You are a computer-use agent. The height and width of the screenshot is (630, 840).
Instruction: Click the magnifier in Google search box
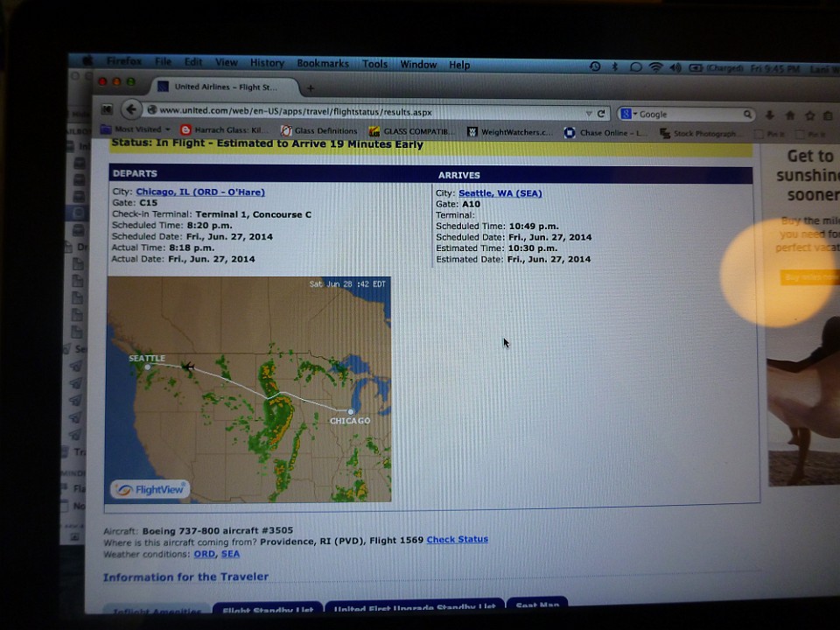(x=746, y=114)
